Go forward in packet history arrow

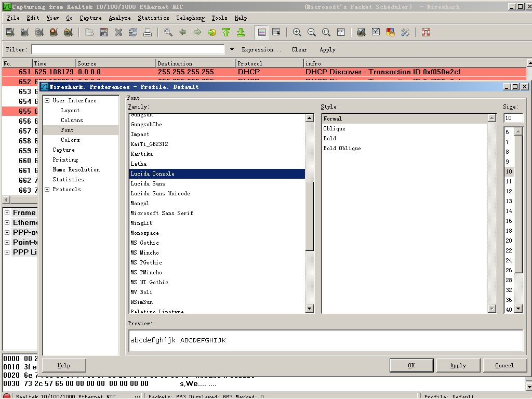click(197, 32)
